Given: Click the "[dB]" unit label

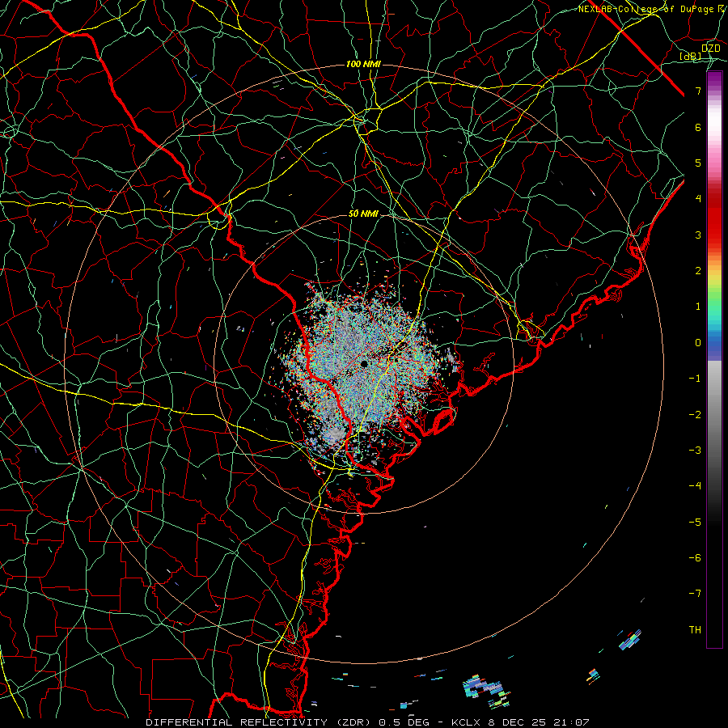Looking at the screenshot, I should 691,56.
